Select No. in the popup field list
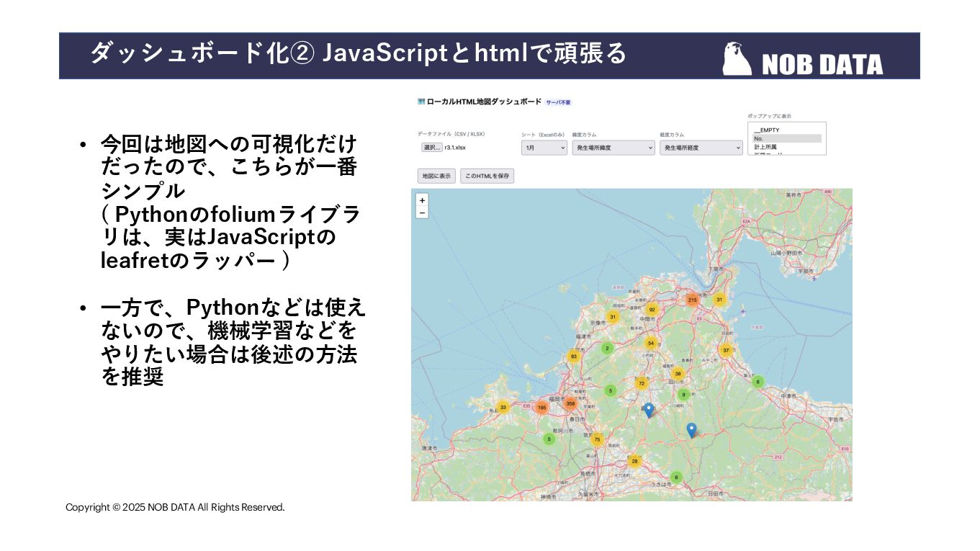The width and height of the screenshot is (980, 551). 786,138
